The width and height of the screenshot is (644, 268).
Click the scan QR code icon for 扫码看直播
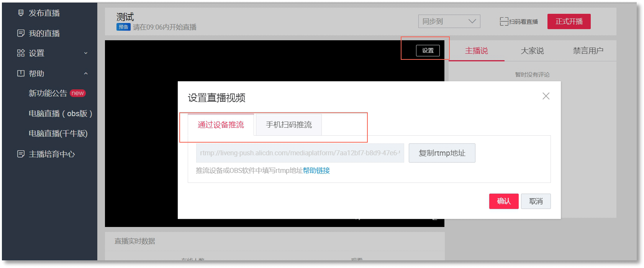click(x=504, y=21)
